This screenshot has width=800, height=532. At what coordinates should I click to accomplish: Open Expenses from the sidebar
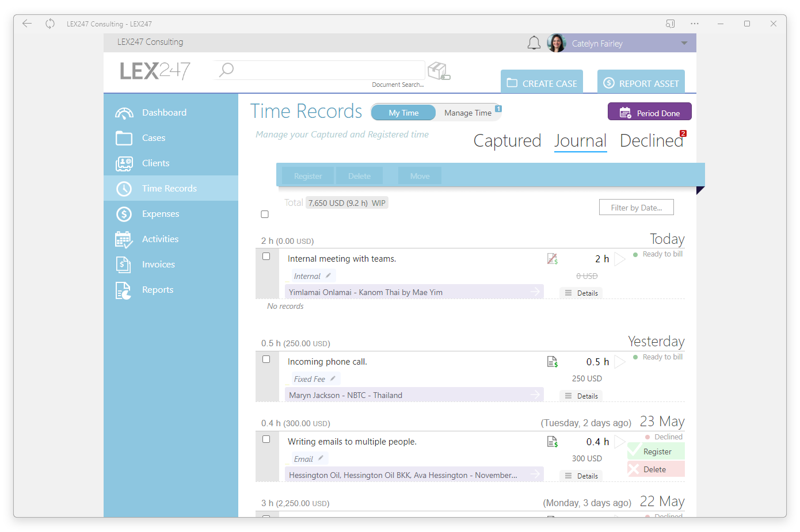pyautogui.click(x=171, y=214)
